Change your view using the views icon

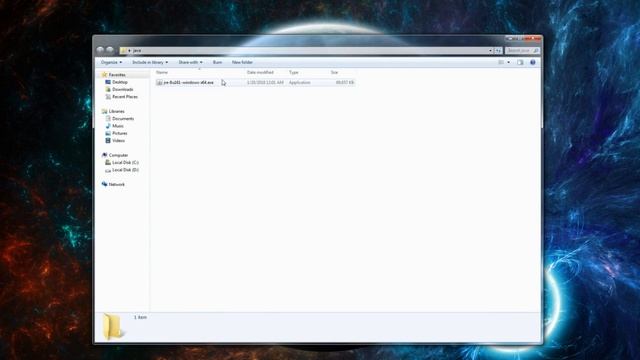[501, 62]
